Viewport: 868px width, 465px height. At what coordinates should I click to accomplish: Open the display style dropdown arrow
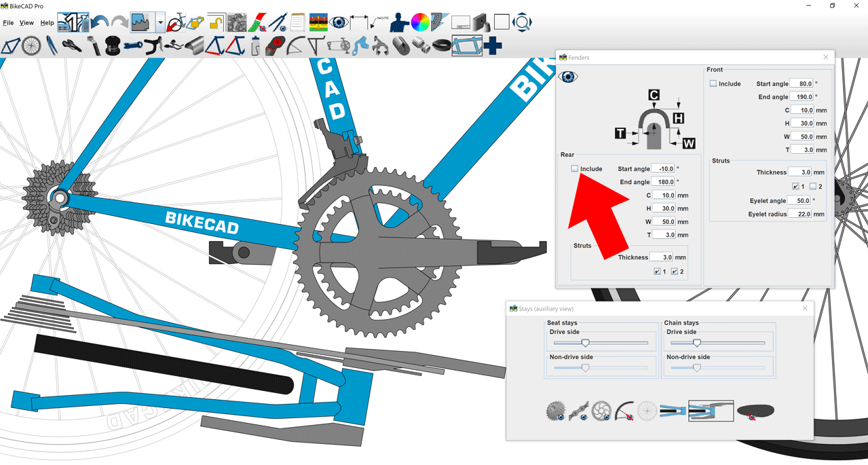pyautogui.click(x=160, y=22)
